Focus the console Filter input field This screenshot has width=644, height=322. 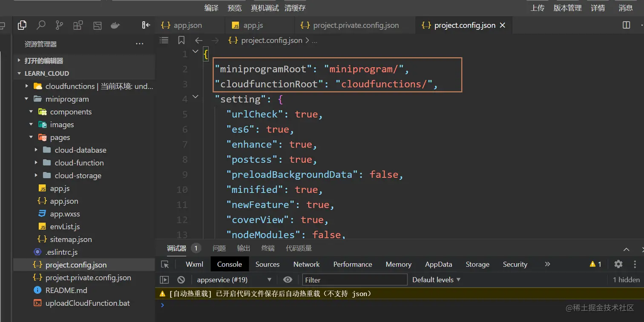point(355,279)
